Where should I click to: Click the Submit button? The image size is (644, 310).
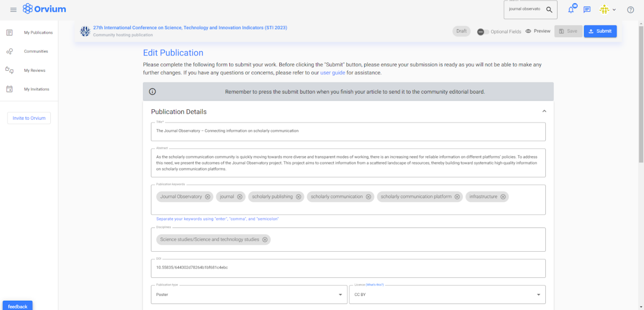point(600,31)
